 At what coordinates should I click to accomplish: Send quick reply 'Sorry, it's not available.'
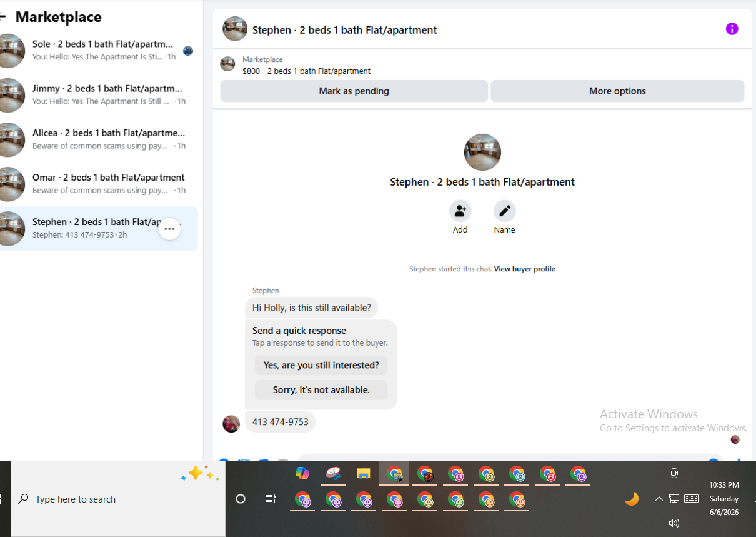(x=321, y=389)
